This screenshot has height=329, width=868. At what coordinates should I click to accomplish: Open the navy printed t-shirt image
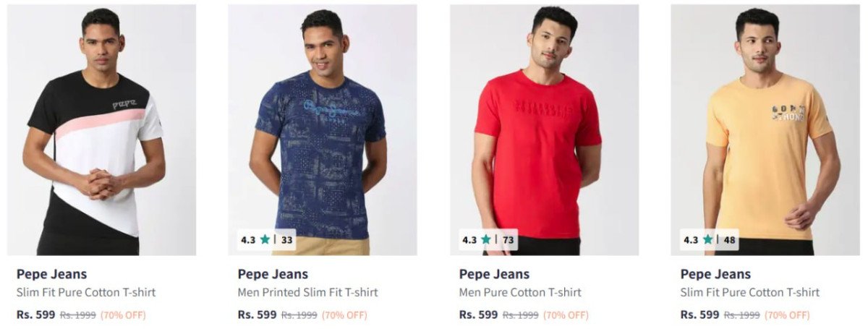[323, 130]
